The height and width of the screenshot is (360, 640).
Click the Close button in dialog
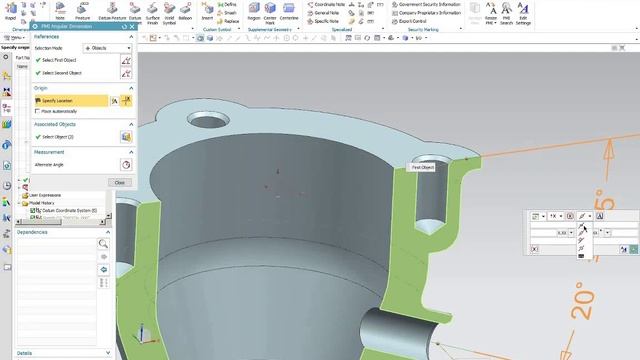[x=120, y=182]
